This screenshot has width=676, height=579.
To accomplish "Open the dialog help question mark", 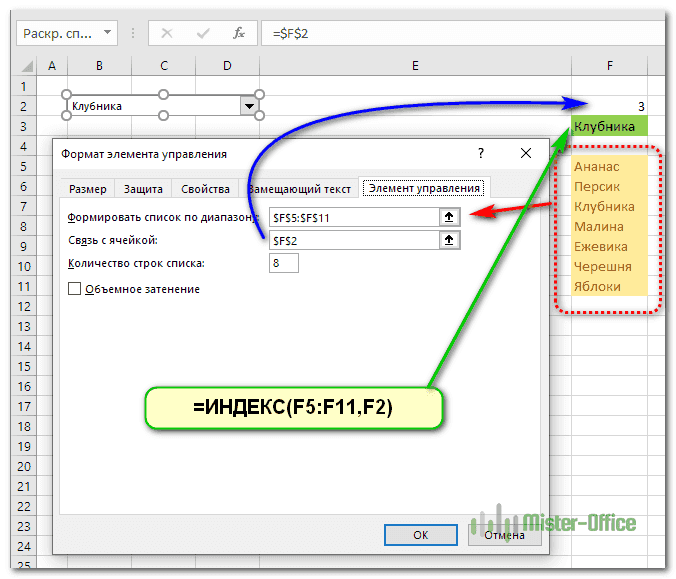I will (481, 153).
